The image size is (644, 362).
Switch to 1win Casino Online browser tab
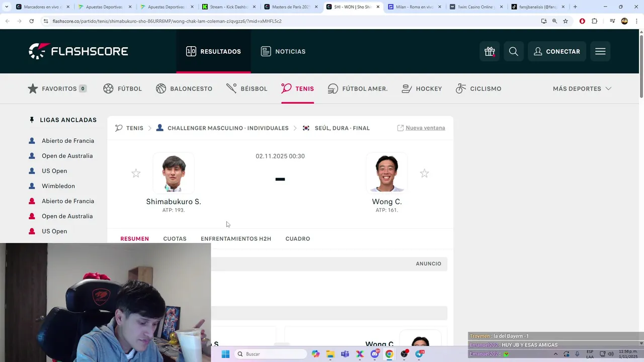[x=476, y=7]
